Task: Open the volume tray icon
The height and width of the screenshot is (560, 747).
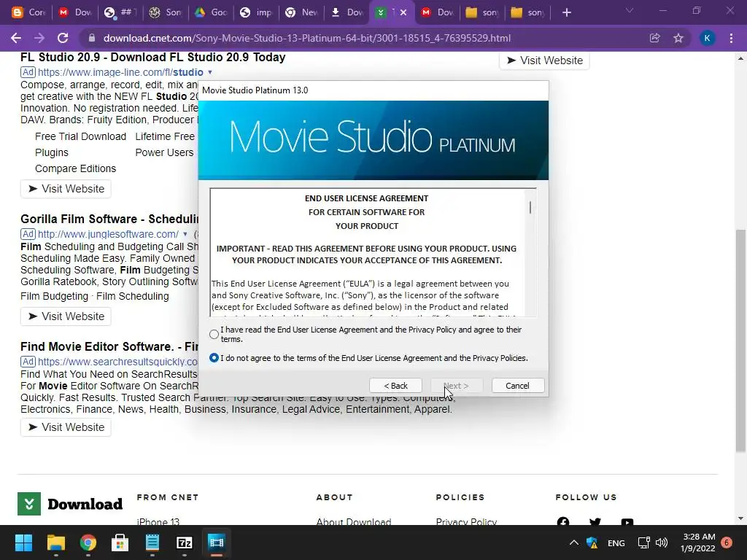Action: pyautogui.click(x=662, y=542)
